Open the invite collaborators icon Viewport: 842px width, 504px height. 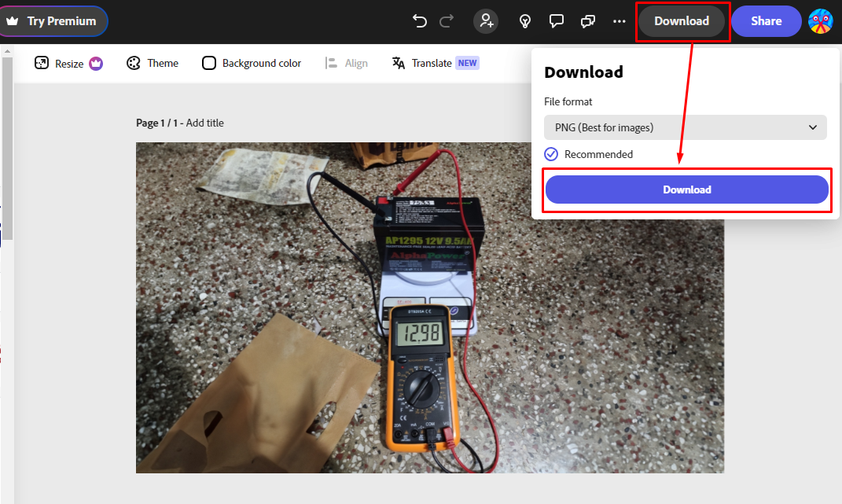(x=486, y=21)
